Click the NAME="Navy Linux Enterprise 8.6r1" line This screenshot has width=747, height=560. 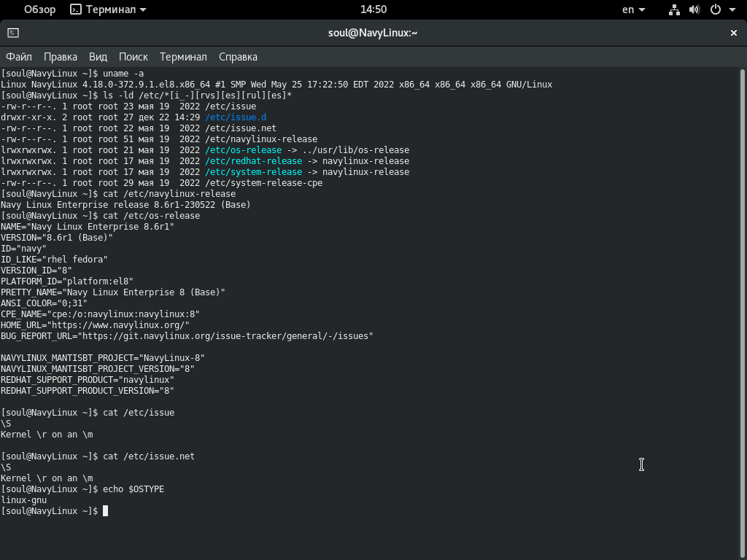coord(88,227)
